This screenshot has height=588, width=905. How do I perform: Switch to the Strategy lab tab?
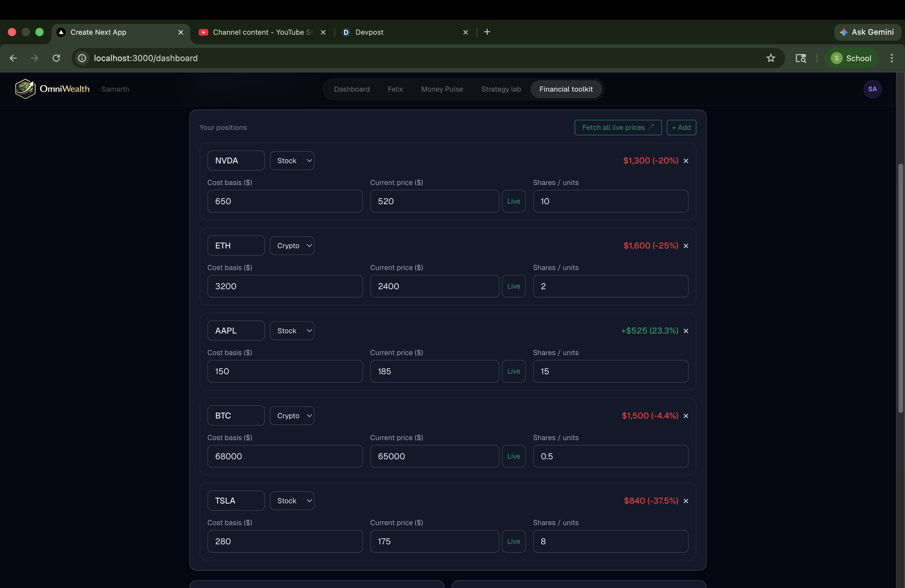click(x=501, y=89)
